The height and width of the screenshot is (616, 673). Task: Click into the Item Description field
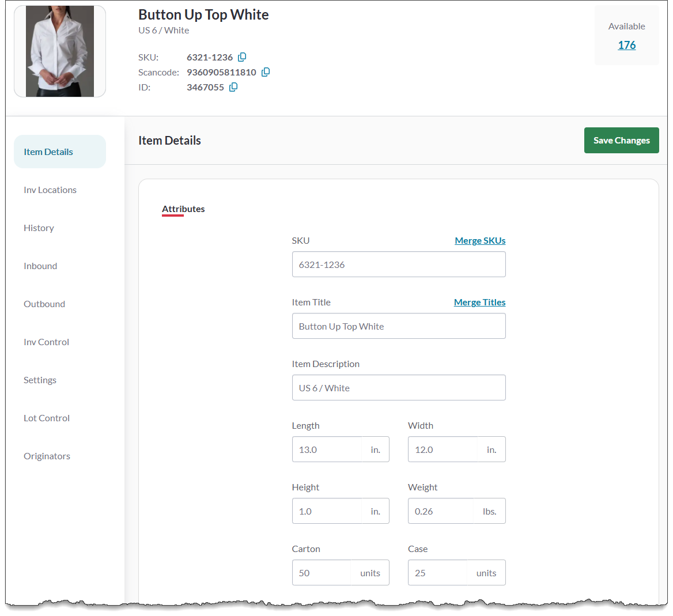pos(398,388)
